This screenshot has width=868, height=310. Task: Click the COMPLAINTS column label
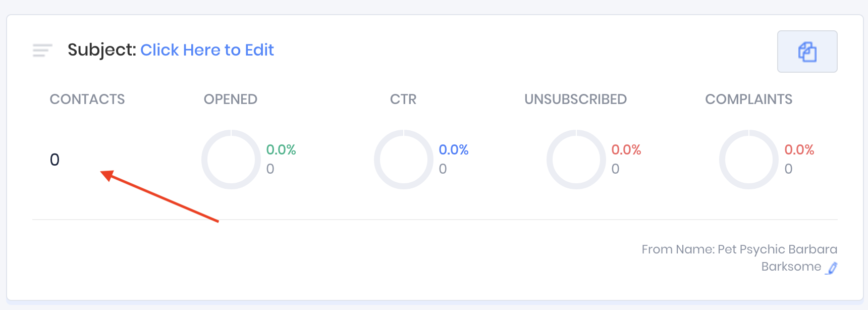coord(749,99)
